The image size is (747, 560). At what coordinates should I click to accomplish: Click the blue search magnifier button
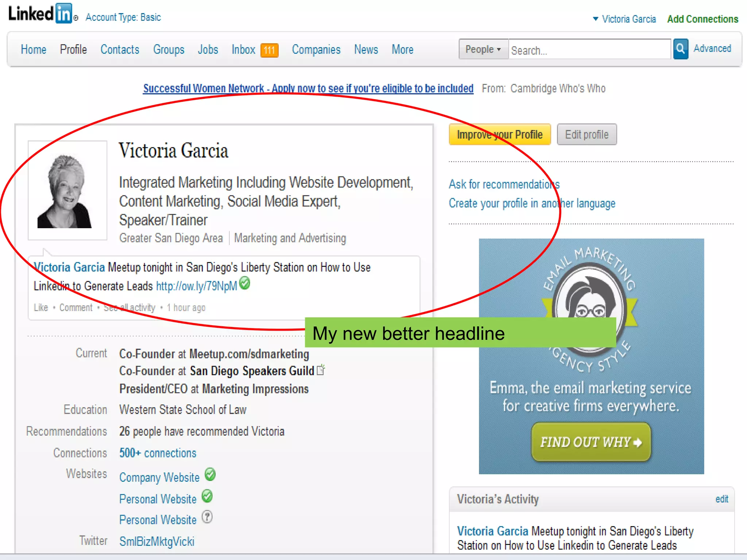pos(680,49)
